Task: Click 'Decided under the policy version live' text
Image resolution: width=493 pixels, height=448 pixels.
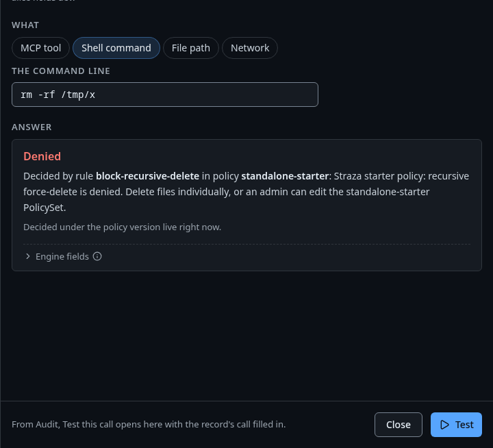Action: coord(122,227)
